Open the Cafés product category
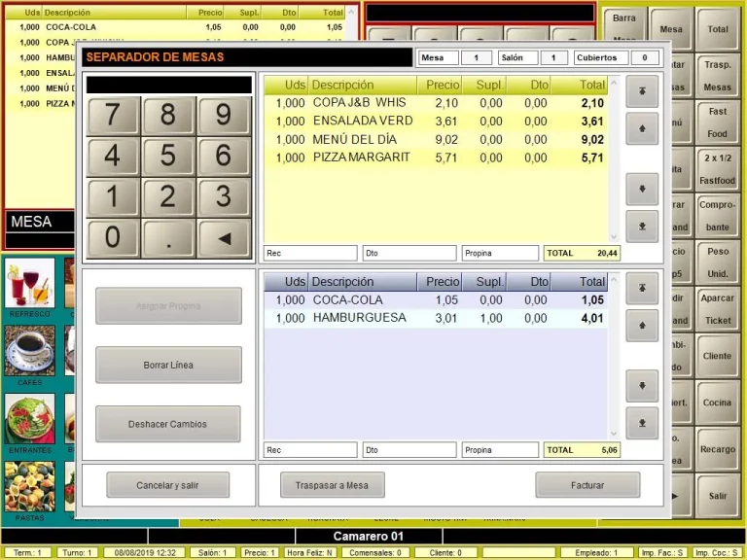The image size is (747, 560). [29, 355]
